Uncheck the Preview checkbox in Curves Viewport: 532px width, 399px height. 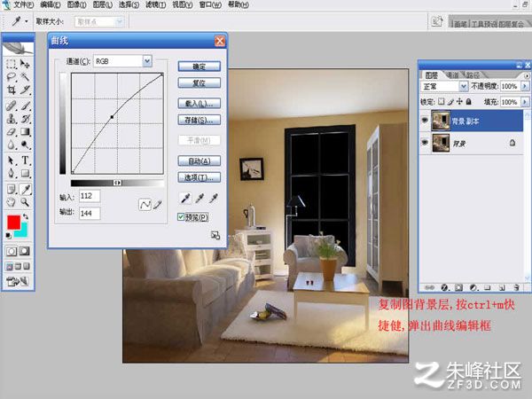(181, 217)
